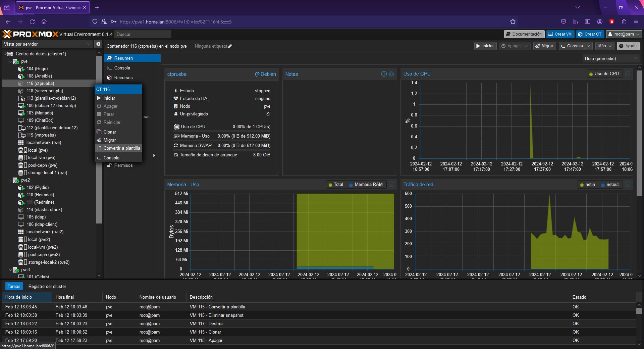
Task: Open a new browser tab
Action: 97,7
